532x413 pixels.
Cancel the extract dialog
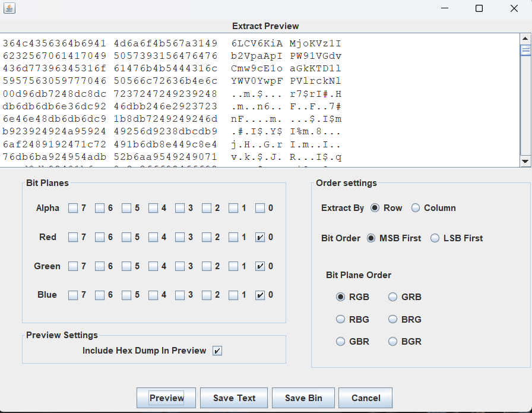(x=366, y=398)
